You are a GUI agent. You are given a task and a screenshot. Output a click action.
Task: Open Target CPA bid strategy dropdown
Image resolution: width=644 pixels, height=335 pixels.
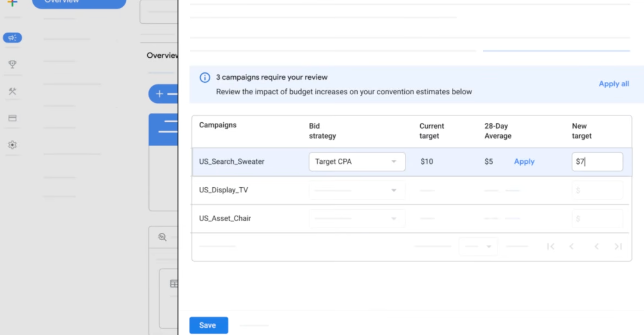(357, 161)
